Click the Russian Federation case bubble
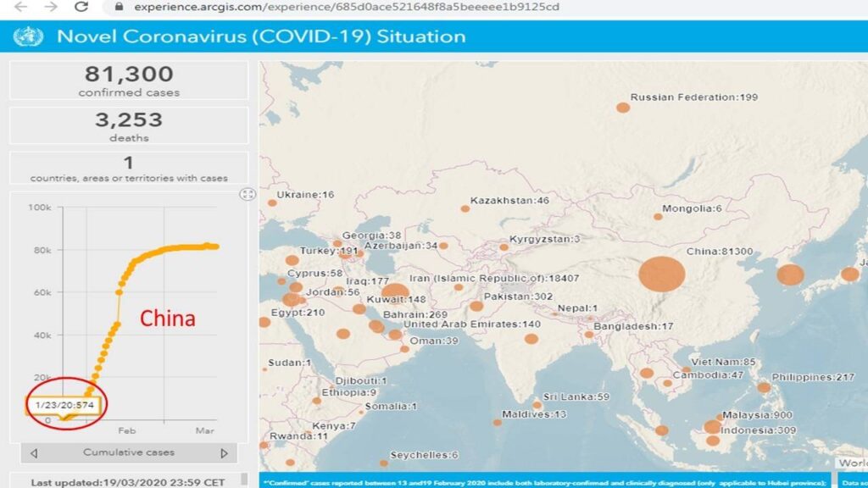Viewport: 868px width, 488px height. pyautogui.click(x=623, y=108)
